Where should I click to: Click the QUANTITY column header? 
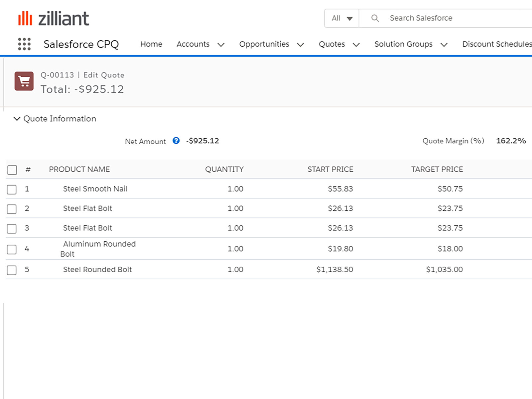[x=224, y=169]
